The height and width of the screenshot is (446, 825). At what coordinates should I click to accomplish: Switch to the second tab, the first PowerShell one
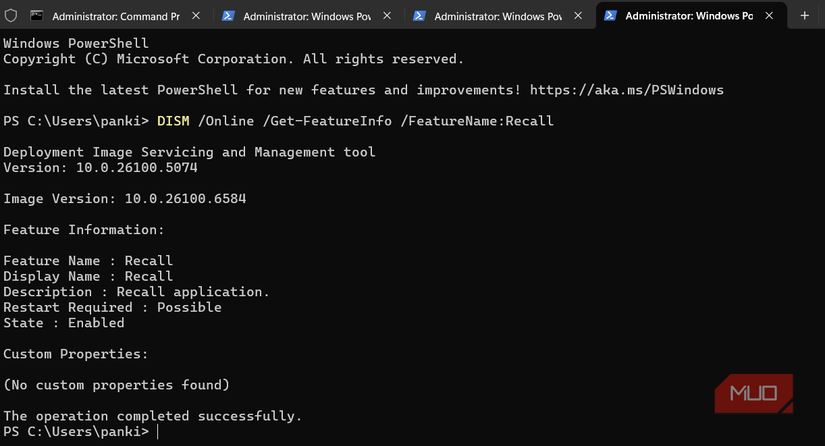tap(306, 16)
